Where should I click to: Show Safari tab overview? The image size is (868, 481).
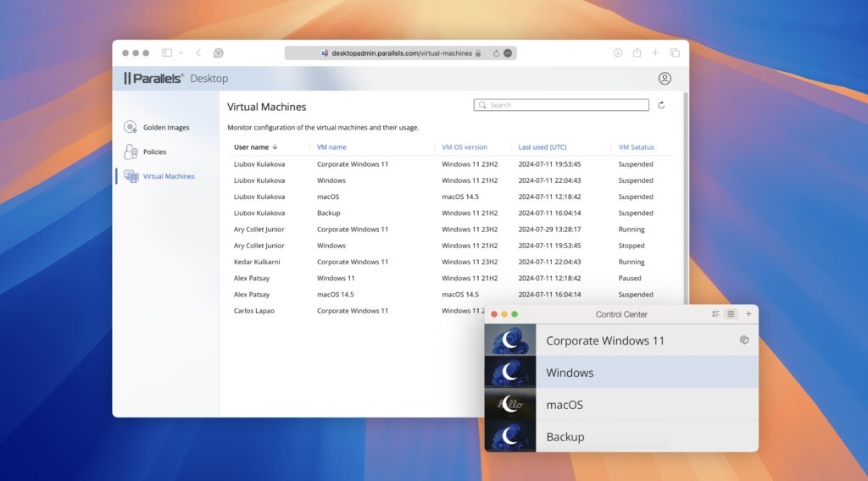tap(675, 53)
